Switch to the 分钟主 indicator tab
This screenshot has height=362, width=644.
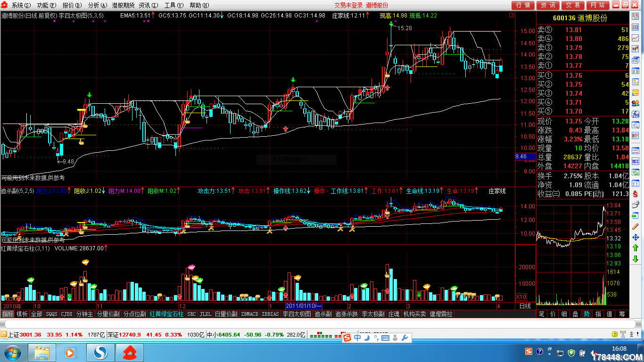84,314
